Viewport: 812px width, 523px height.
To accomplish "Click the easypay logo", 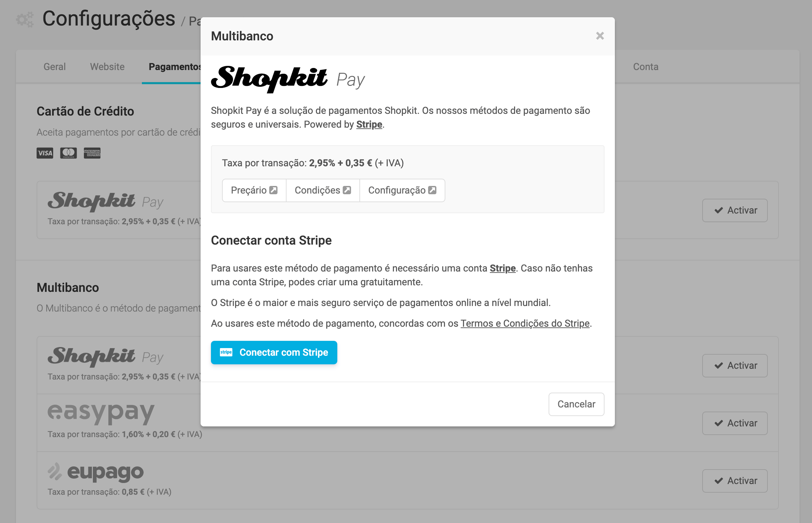I will (x=101, y=412).
